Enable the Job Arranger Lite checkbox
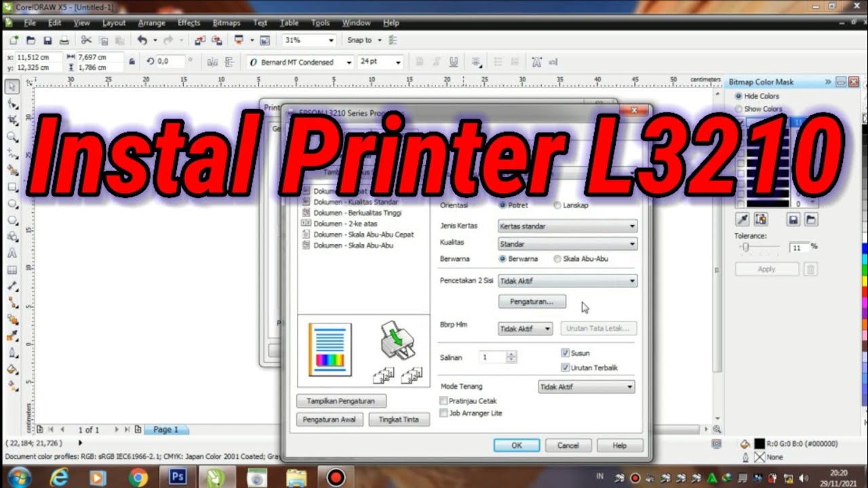This screenshot has width=868, height=488. click(443, 413)
